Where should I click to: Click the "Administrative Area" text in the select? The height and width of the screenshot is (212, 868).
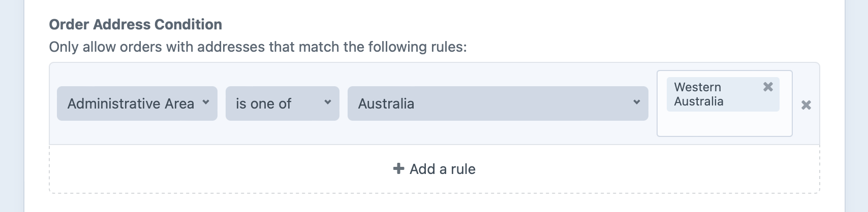pyautogui.click(x=131, y=104)
